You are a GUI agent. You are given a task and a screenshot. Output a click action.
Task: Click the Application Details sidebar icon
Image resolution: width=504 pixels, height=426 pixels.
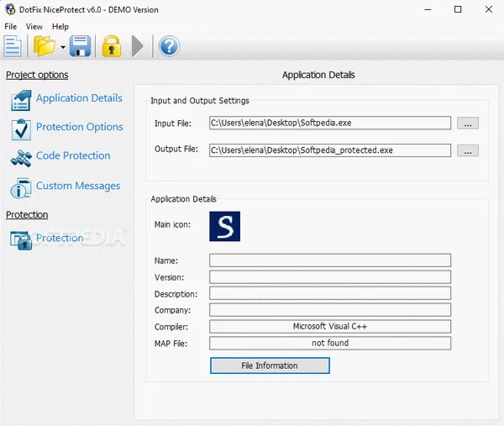21,100
